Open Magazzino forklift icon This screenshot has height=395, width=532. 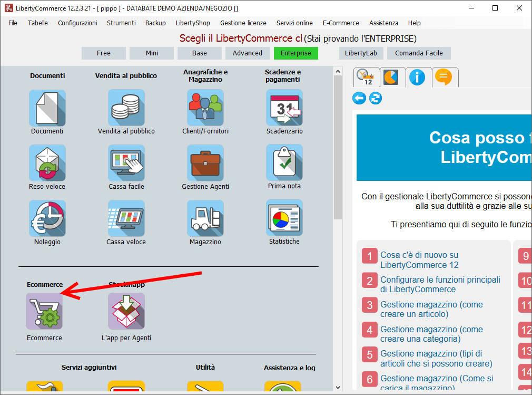click(205, 218)
